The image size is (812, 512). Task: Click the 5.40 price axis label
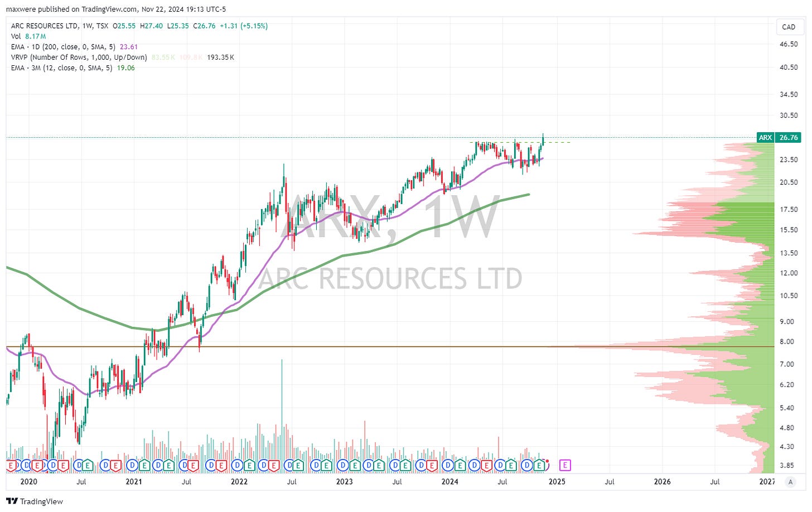pyautogui.click(x=787, y=408)
